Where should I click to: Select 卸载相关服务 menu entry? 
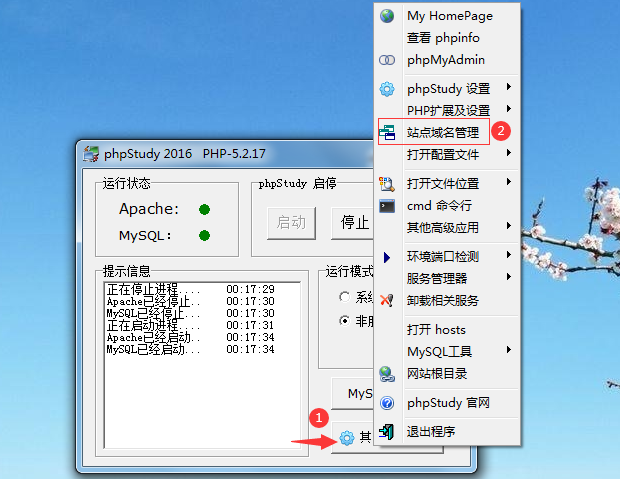[x=447, y=301]
